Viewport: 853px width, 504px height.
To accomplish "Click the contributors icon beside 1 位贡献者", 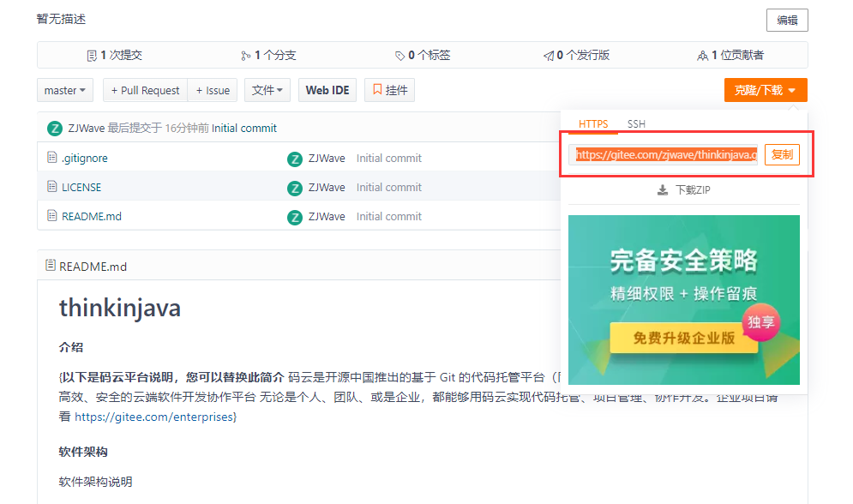I will click(703, 56).
